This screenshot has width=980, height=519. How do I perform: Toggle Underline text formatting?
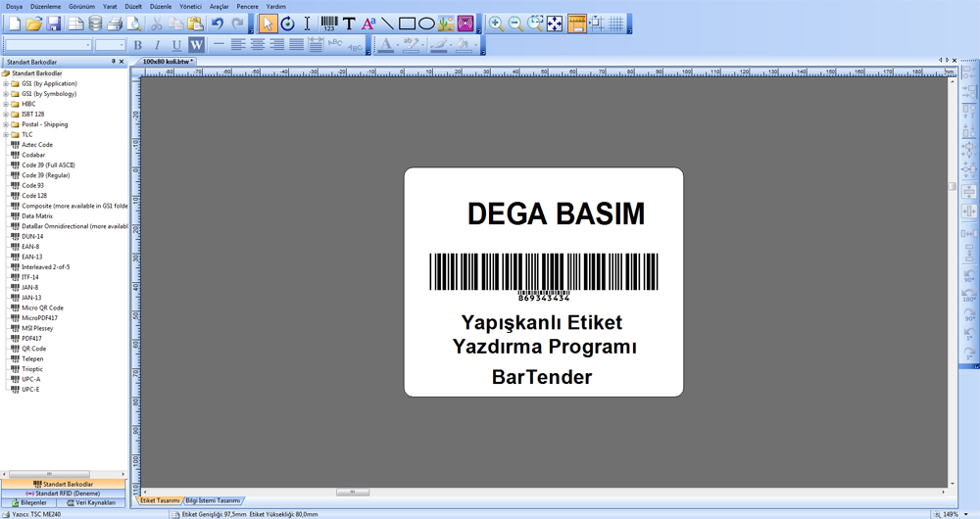click(x=176, y=45)
